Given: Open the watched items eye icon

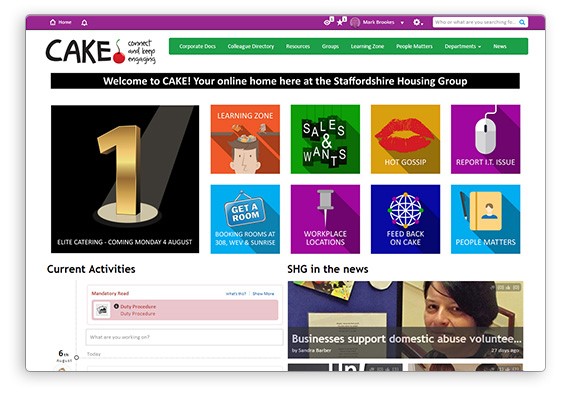Looking at the screenshot, I should 328,22.
